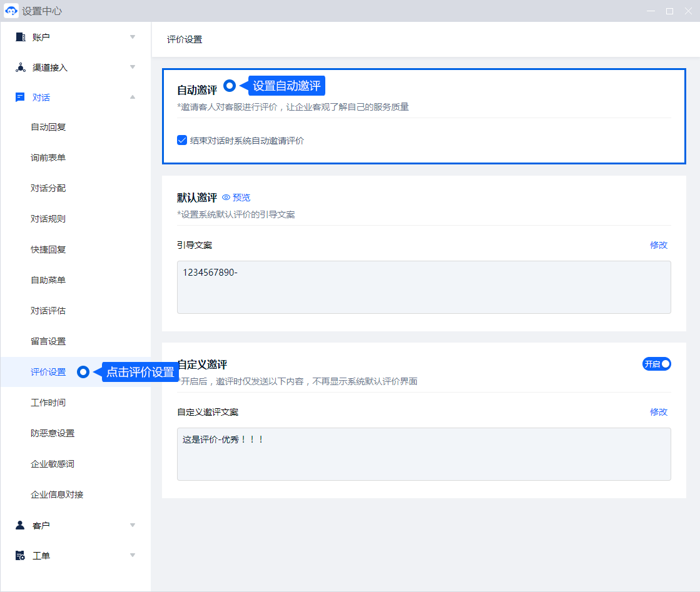Click the eye preview icon beside 默认邀评
700x592 pixels.
[x=226, y=198]
